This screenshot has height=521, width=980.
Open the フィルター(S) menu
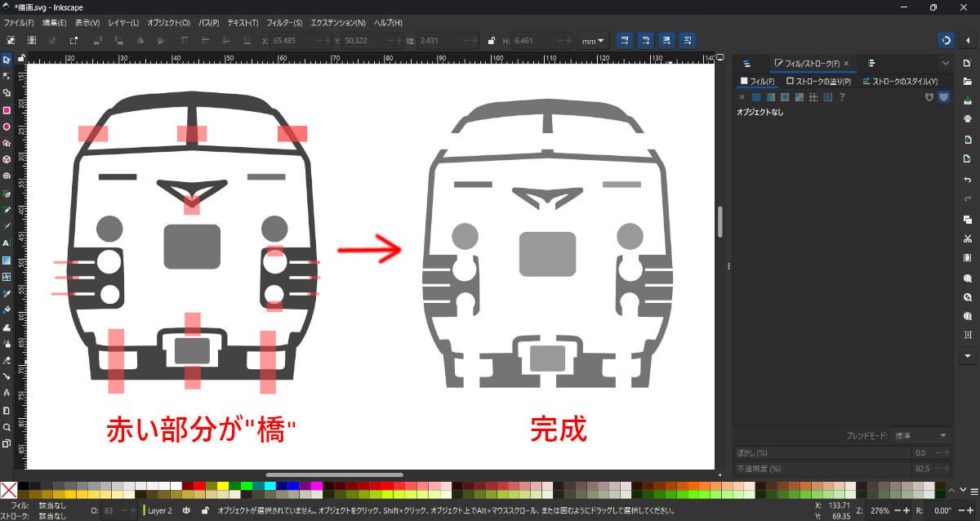click(284, 22)
